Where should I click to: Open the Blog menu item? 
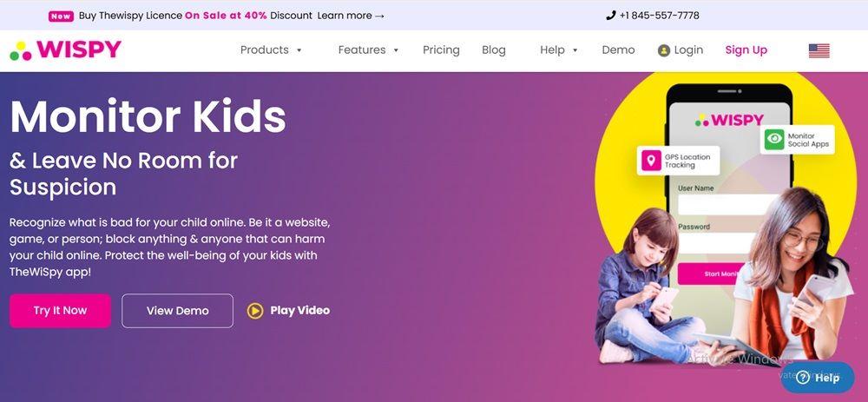pos(494,49)
